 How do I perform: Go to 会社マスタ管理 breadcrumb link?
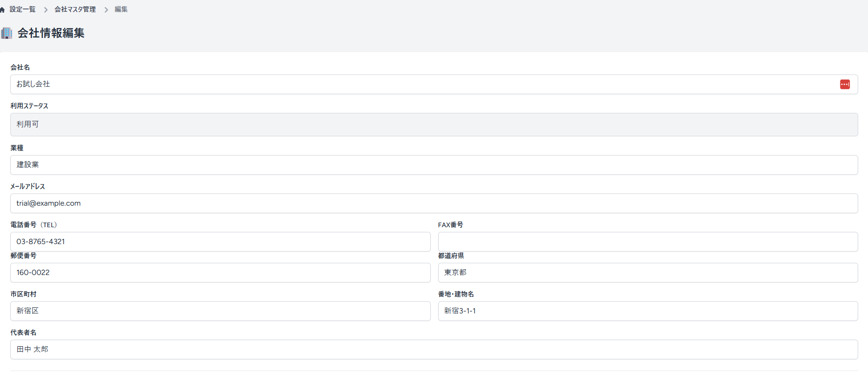coord(75,9)
